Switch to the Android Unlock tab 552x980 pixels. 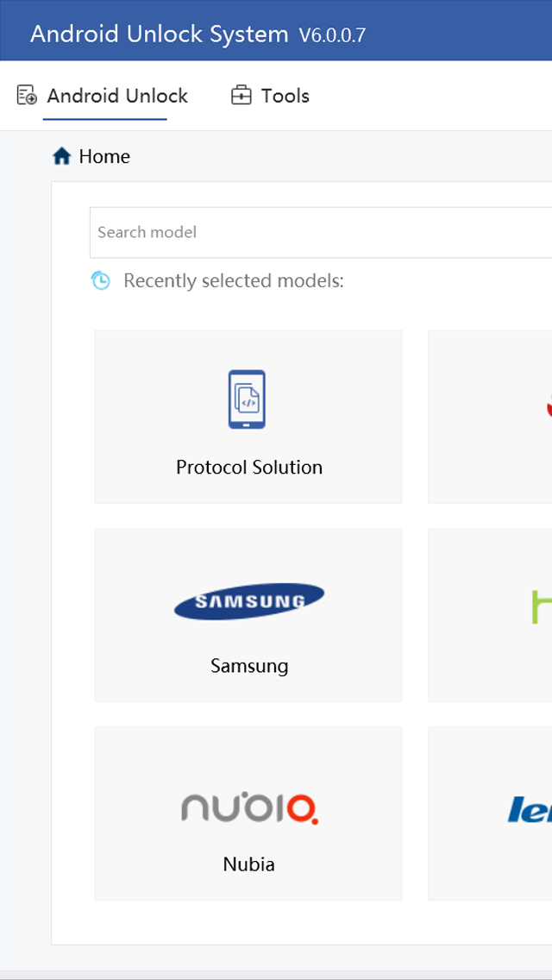117,96
